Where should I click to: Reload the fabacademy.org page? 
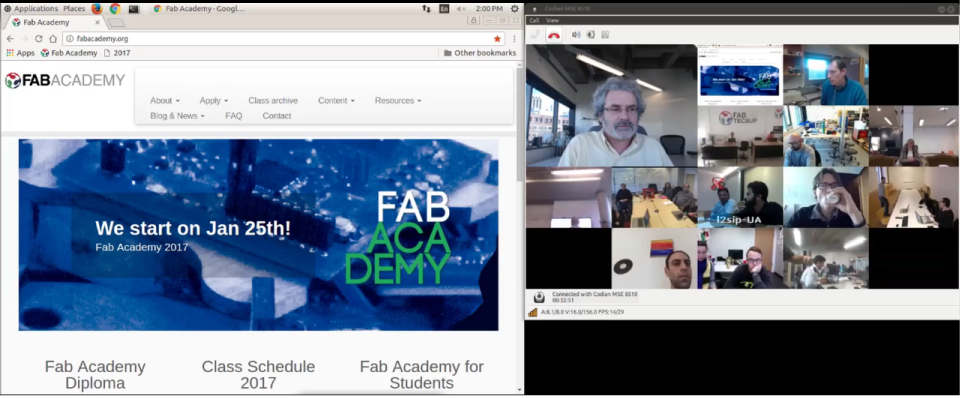pos(39,39)
